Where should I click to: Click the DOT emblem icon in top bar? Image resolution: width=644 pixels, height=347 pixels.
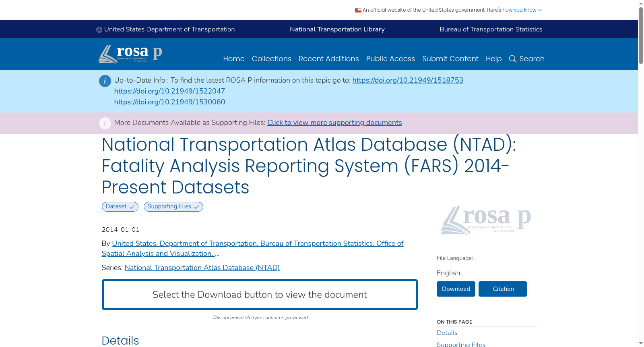(99, 29)
